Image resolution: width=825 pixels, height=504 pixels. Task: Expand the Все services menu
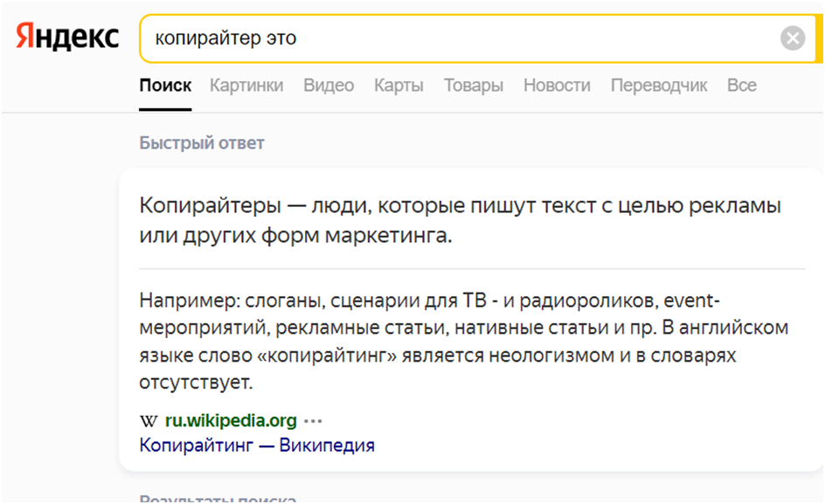click(741, 86)
